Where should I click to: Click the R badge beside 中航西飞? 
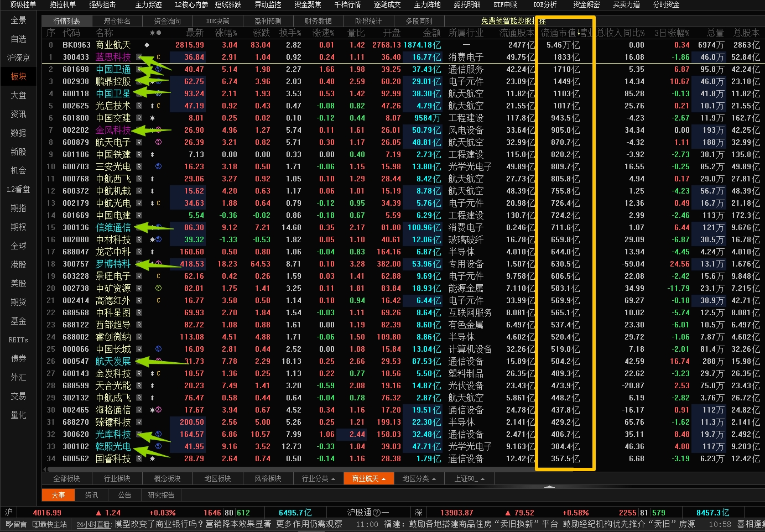tap(139, 179)
